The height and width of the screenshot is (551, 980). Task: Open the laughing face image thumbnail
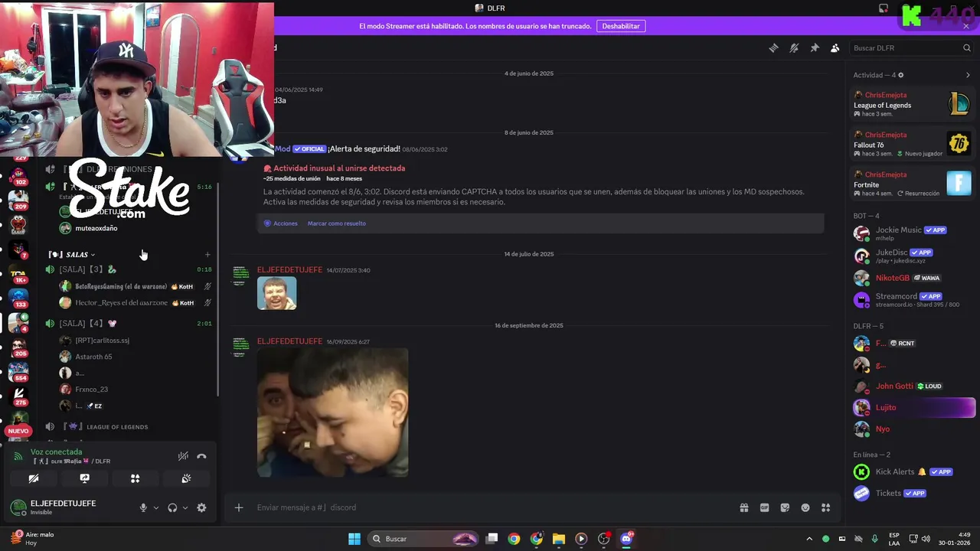click(x=276, y=293)
